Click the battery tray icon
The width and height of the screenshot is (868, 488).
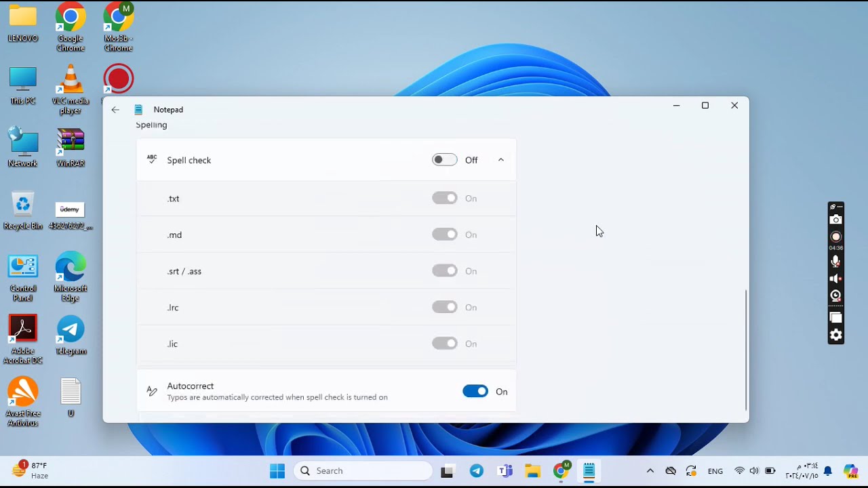point(770,471)
